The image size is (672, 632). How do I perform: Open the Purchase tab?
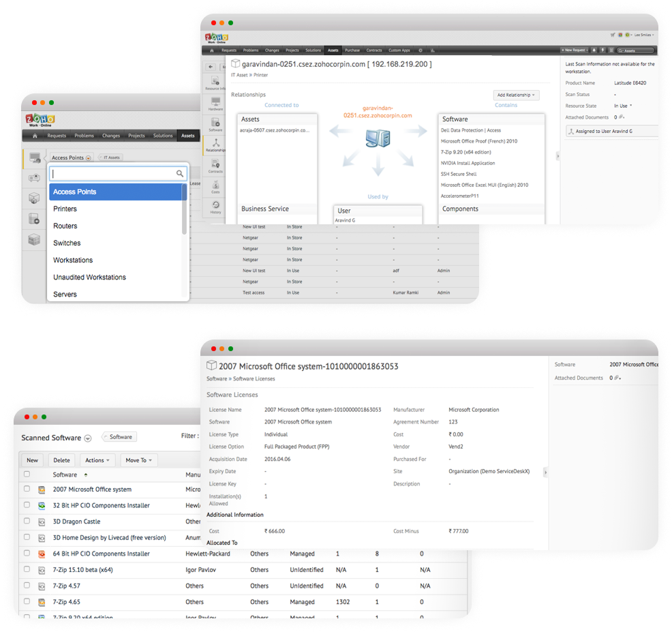(352, 50)
